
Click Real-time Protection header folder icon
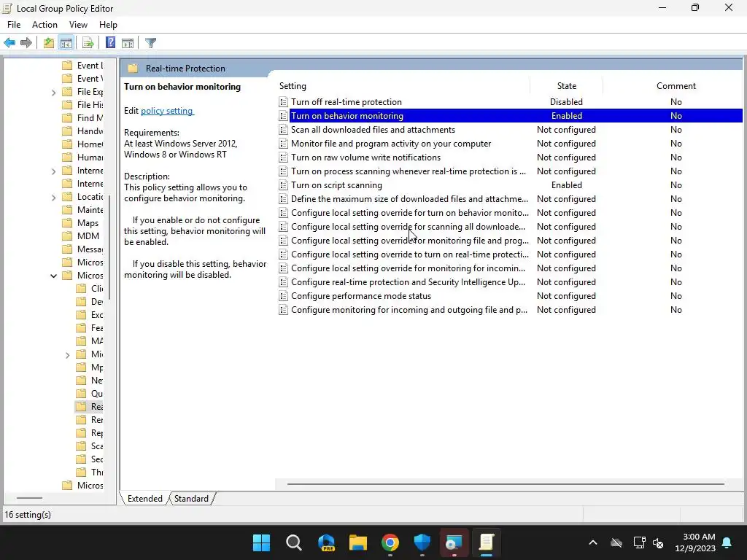point(133,69)
